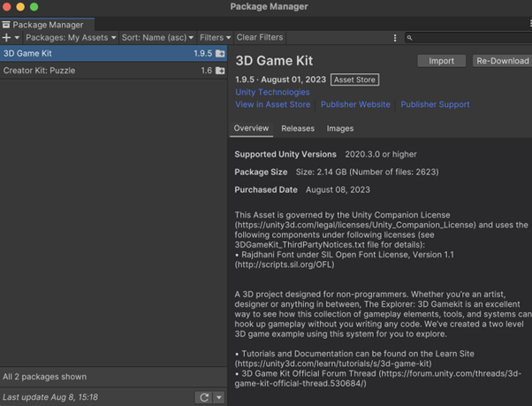This screenshot has height=406, width=532.
Task: Click the version 1.6 in package list
Action: click(206, 71)
